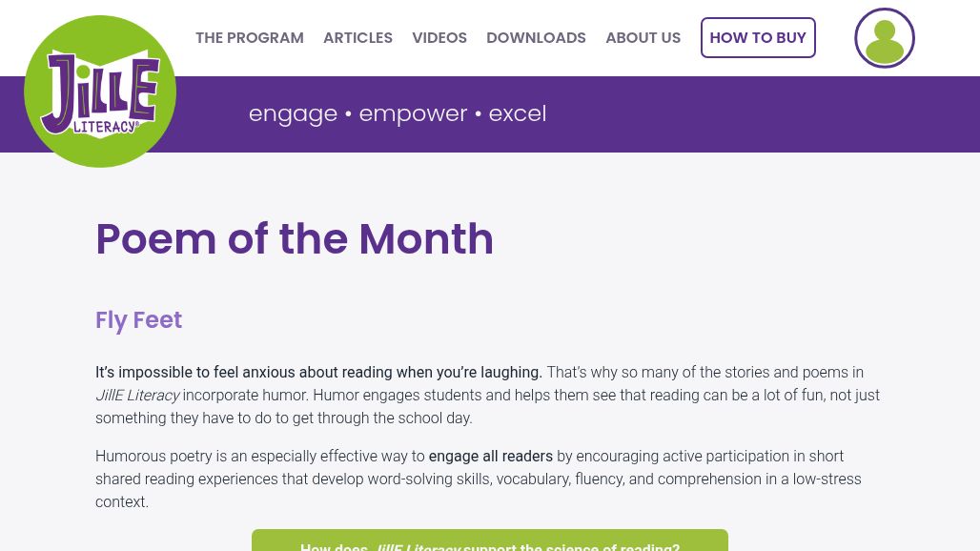Open The Program menu item
Screen dimensions: 980x551
click(250, 38)
